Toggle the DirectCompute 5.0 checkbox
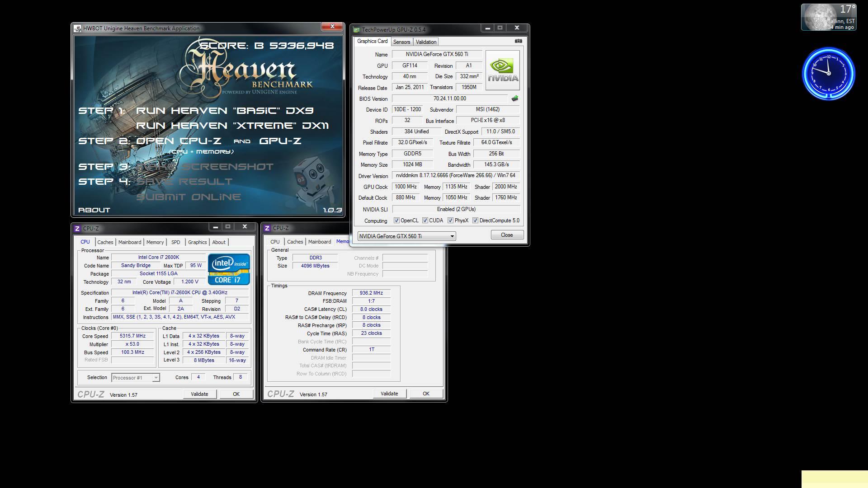 [x=475, y=221]
